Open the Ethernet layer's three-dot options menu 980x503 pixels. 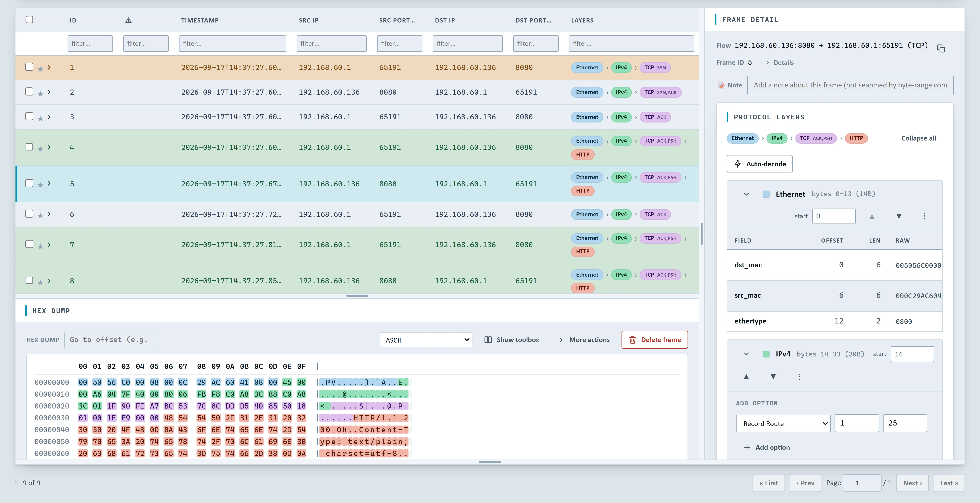pos(924,216)
